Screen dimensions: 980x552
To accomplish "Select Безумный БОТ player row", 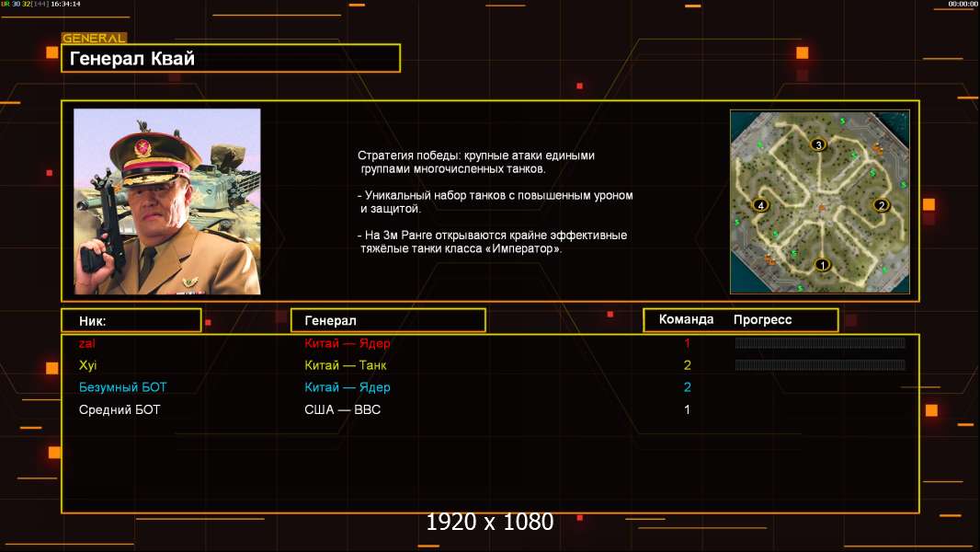I will tap(490, 387).
